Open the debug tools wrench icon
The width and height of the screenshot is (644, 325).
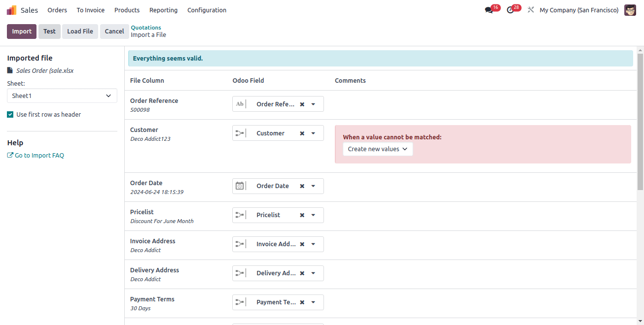tap(531, 10)
